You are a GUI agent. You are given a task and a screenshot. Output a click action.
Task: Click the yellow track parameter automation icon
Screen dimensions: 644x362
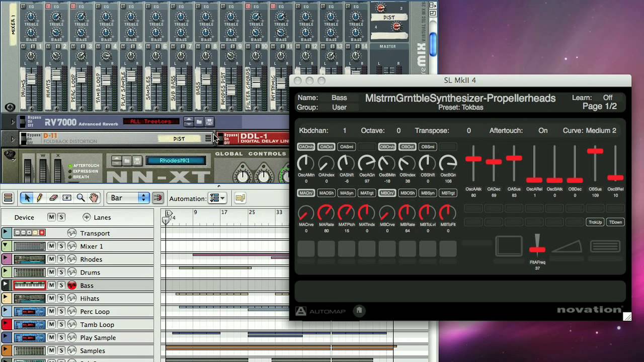[x=240, y=198]
